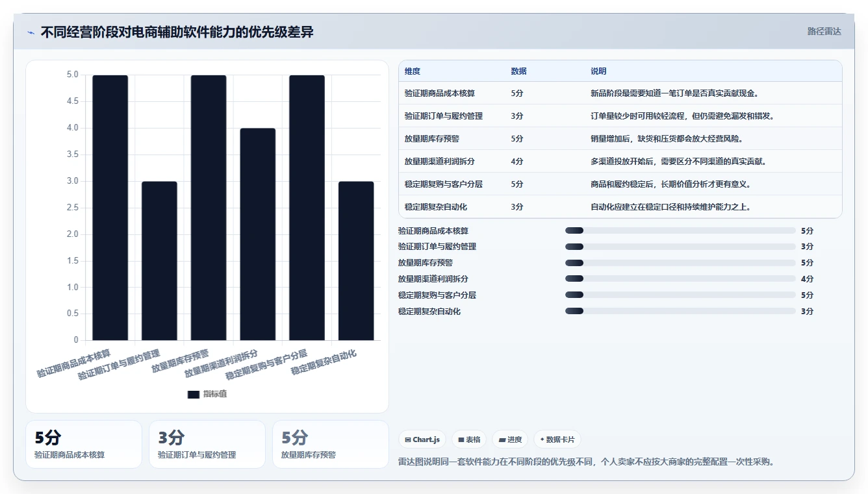The height and width of the screenshot is (494, 868).
Task: Click the 2.5 y-axis tick label
Action: 72,208
